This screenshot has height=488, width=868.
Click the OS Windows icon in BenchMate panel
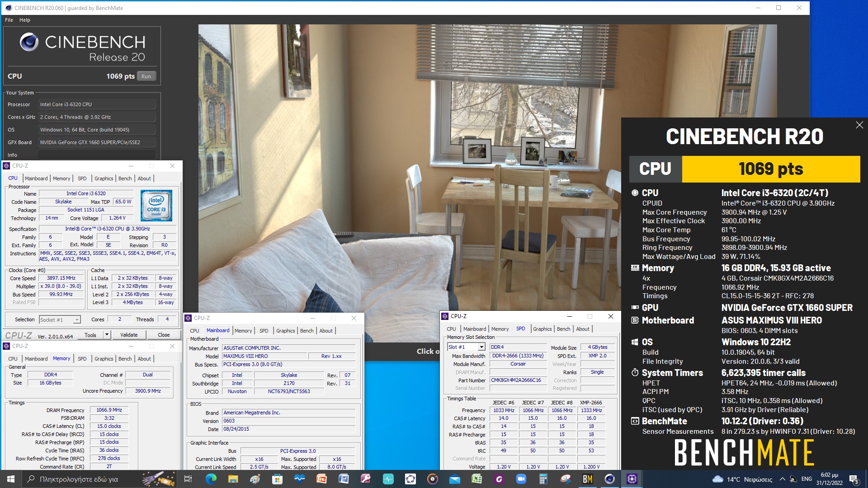(635, 342)
